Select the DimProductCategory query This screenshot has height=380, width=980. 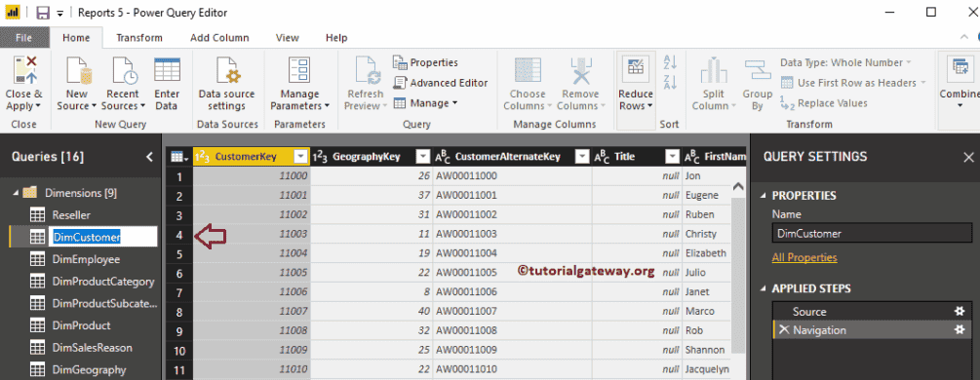tap(103, 282)
